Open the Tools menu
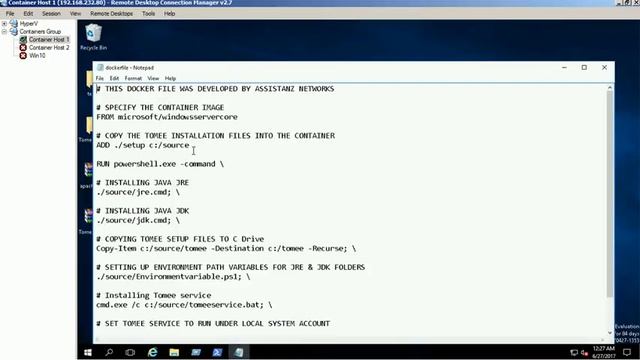The height and width of the screenshot is (360, 640). click(x=149, y=13)
